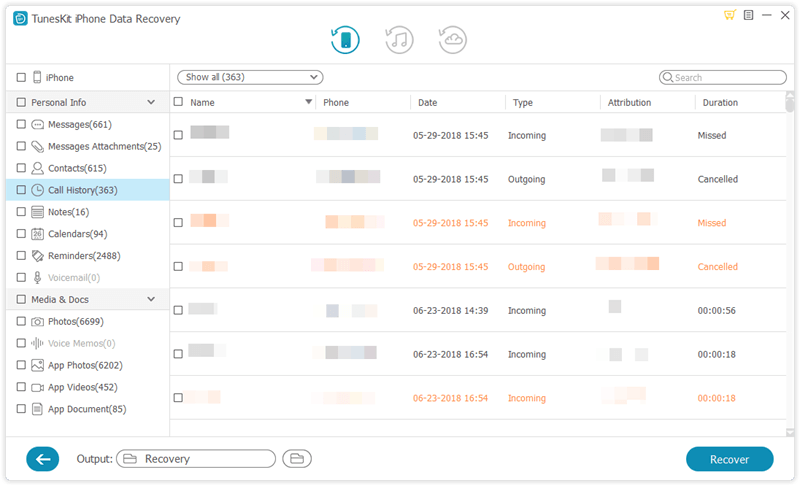Collapse the Personal Info section chevron
Screen dimensions: 800x486
[151, 103]
